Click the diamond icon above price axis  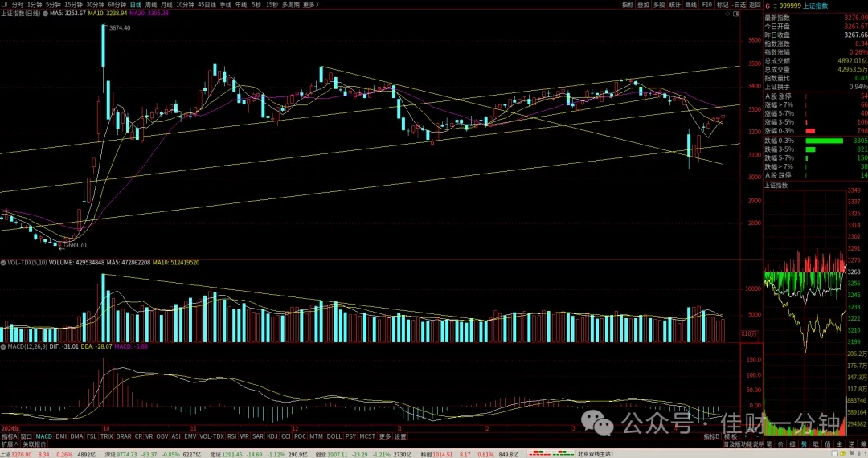[x=727, y=14]
